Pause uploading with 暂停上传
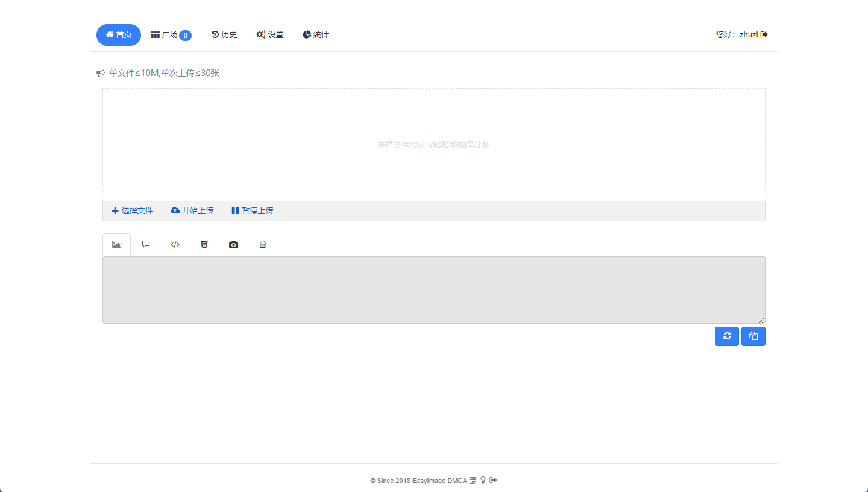868x492 pixels. [x=253, y=210]
